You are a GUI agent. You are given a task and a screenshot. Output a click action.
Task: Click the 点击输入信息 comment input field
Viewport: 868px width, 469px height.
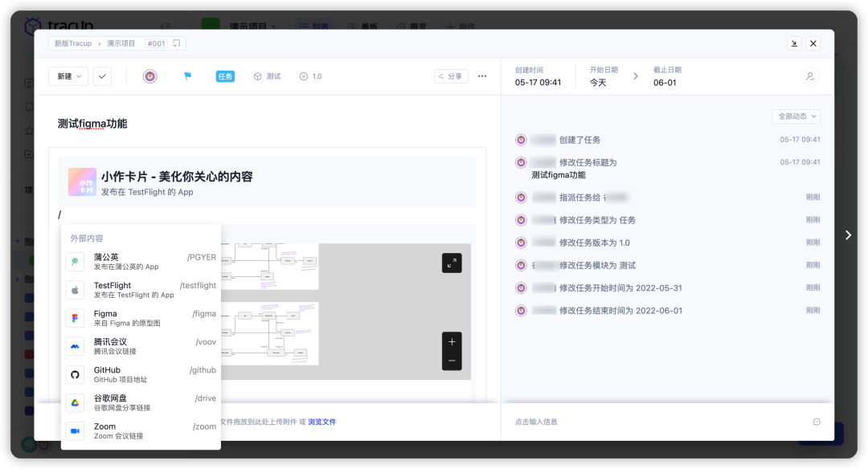(643, 422)
